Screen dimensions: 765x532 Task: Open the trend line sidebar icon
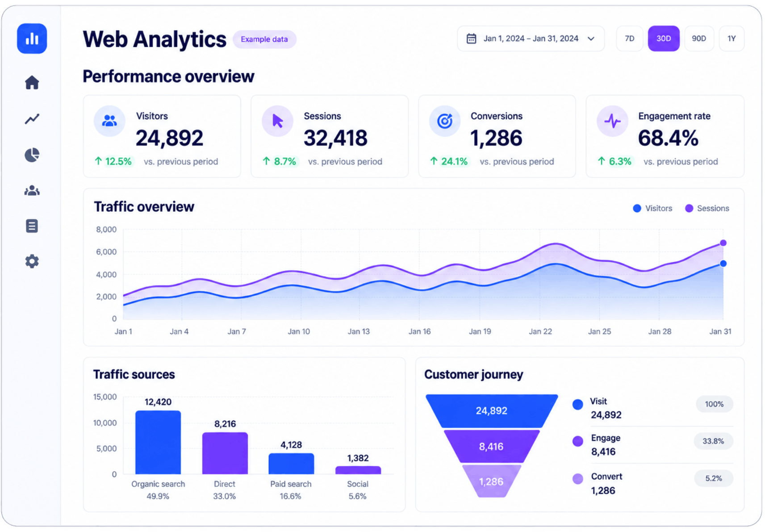point(32,119)
